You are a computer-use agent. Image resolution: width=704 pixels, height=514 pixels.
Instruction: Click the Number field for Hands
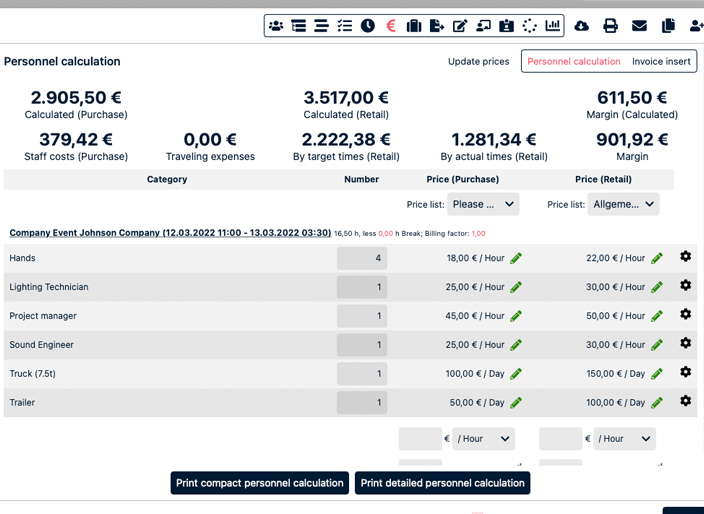point(362,258)
